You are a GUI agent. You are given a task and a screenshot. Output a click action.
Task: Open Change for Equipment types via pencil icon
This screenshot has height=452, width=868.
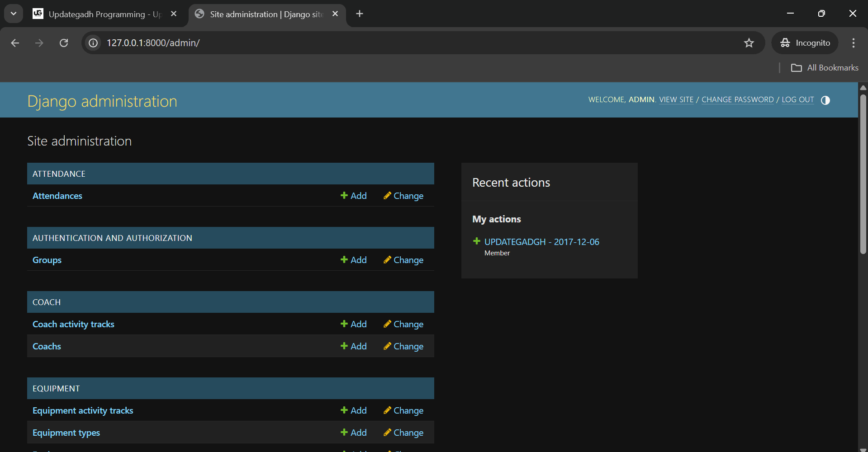point(387,432)
